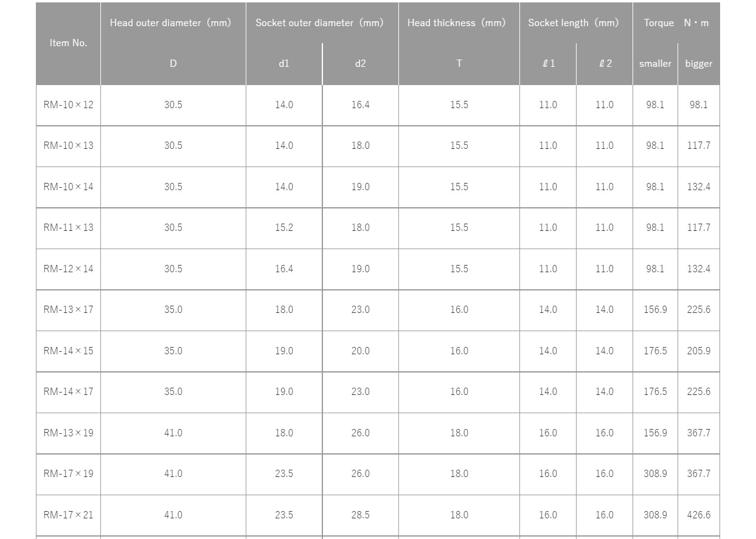Select item RM-10×13 in the table
This screenshot has width=756, height=539.
click(68, 146)
